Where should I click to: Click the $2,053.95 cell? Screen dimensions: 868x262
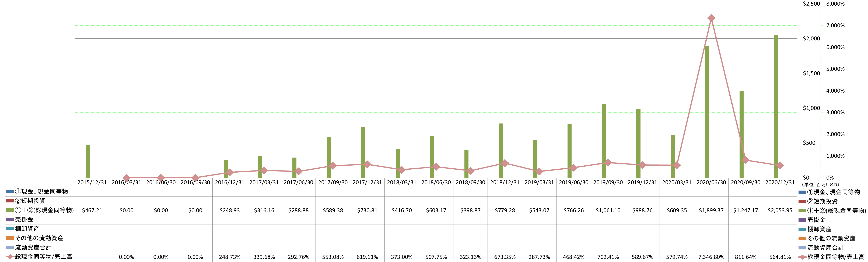pyautogui.click(x=780, y=210)
